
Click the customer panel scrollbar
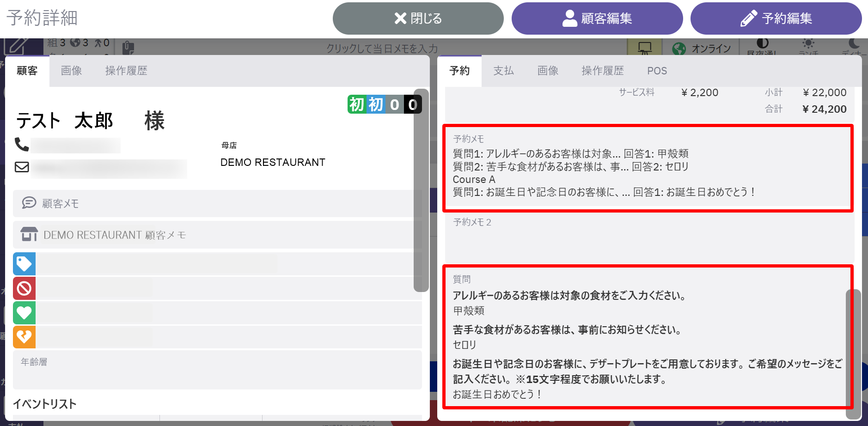click(421, 190)
